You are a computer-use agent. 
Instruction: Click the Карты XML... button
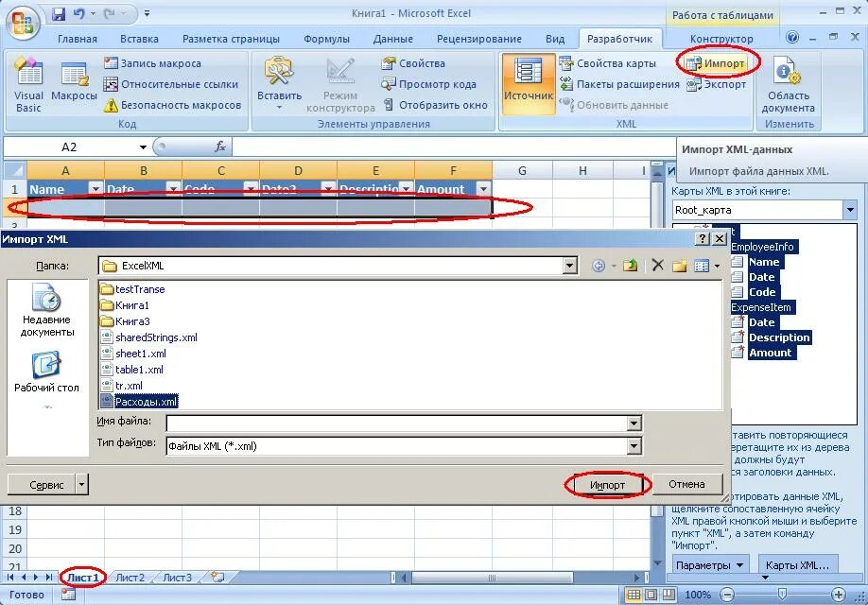(x=797, y=565)
